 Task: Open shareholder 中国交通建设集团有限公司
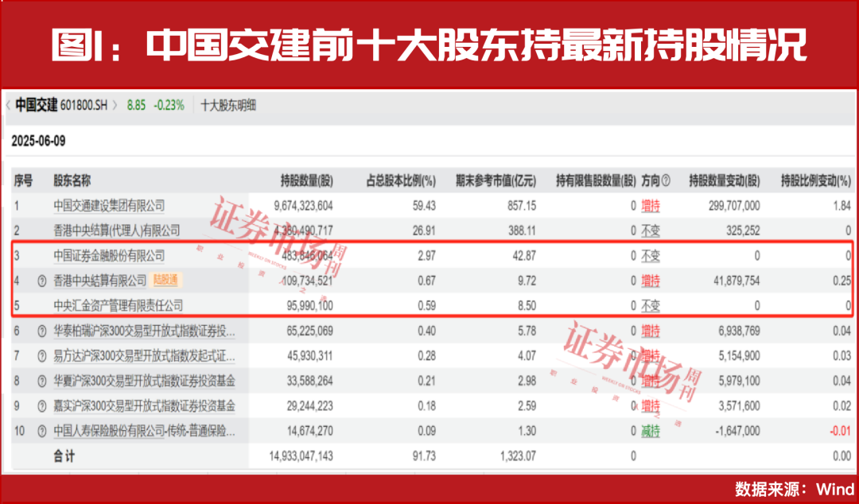click(109, 206)
